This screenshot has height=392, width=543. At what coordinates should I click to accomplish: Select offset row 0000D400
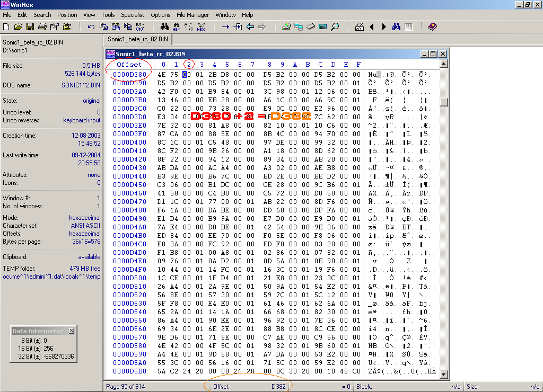point(129,142)
